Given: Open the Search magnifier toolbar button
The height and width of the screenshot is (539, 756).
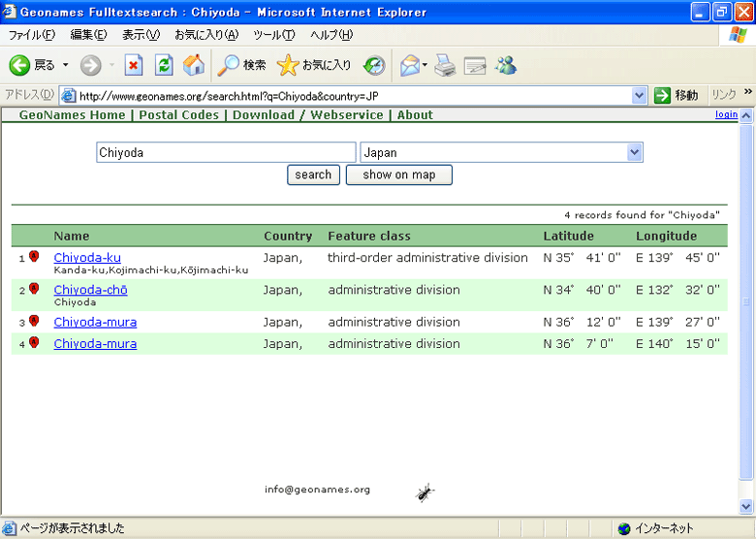Looking at the screenshot, I should [x=241, y=65].
